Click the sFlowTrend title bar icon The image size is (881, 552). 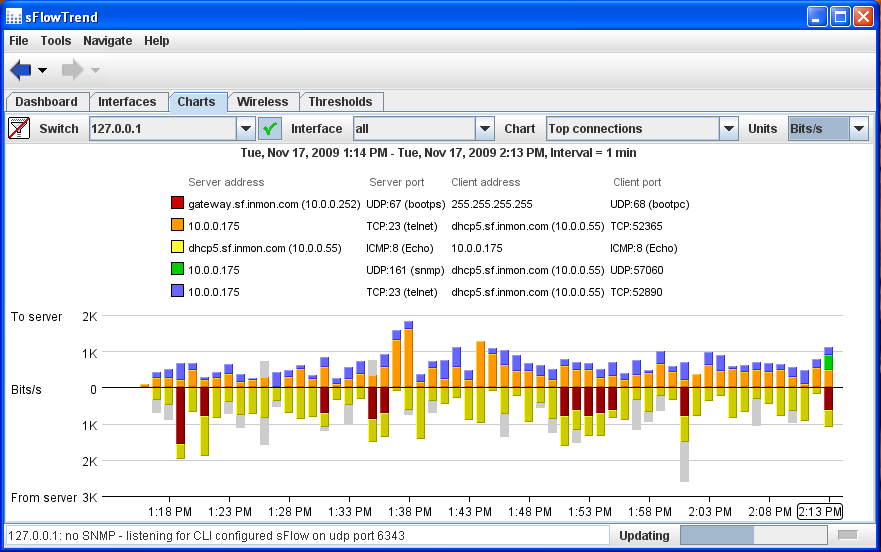point(13,17)
